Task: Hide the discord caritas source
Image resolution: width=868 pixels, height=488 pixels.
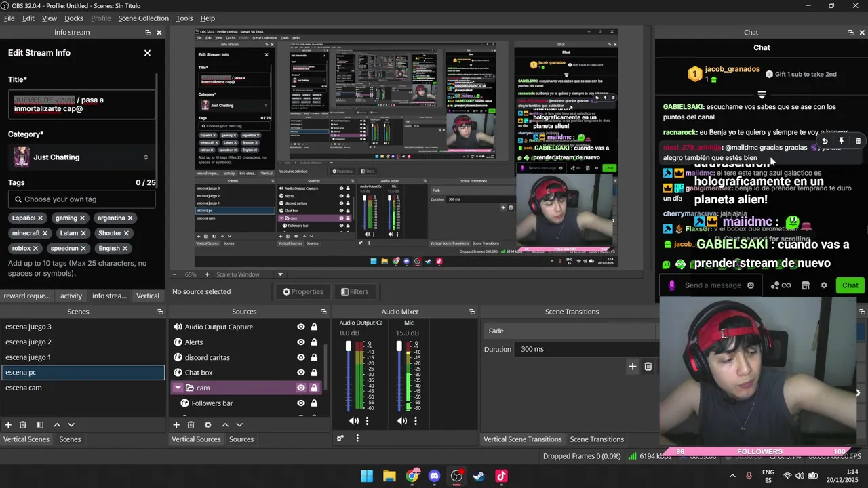Action: [x=301, y=357]
